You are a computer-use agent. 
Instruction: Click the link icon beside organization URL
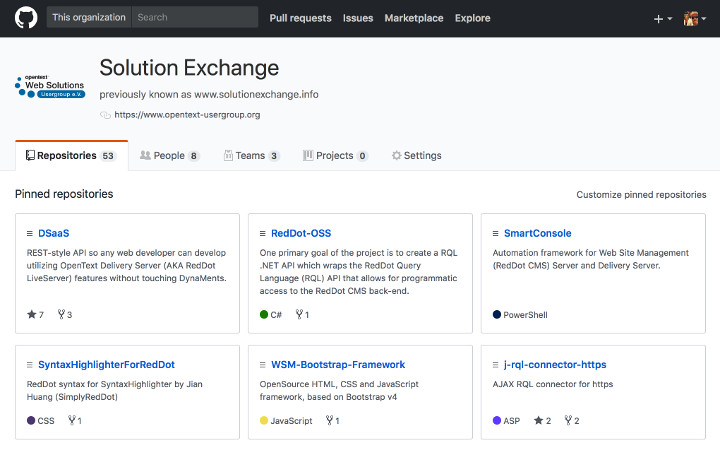pyautogui.click(x=105, y=115)
